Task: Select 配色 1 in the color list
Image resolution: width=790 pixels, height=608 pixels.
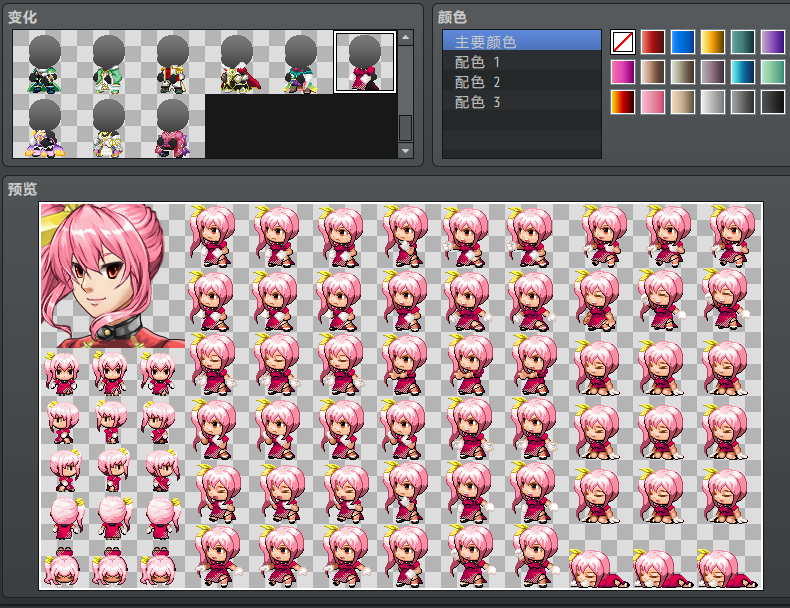Action: click(x=522, y=61)
